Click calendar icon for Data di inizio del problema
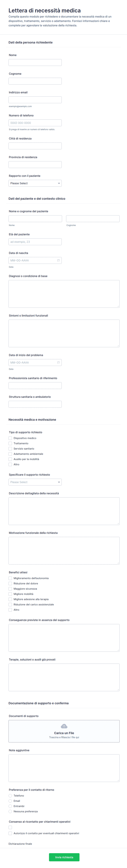127x868 pixels. [58, 363]
